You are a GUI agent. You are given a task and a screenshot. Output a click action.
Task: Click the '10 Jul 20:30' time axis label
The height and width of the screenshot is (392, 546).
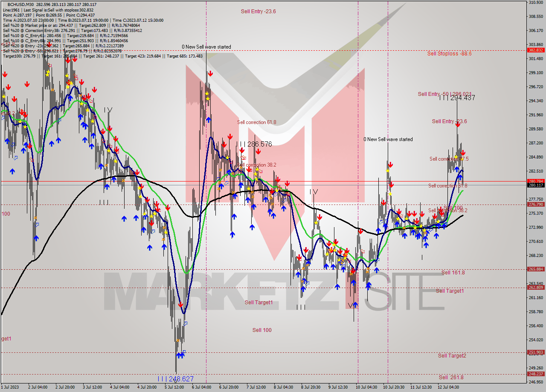(393, 388)
